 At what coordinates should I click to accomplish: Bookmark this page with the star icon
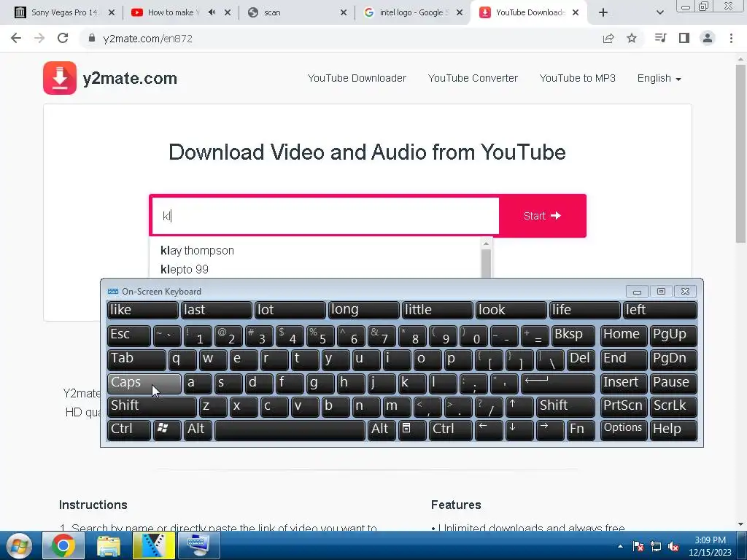[x=632, y=39]
